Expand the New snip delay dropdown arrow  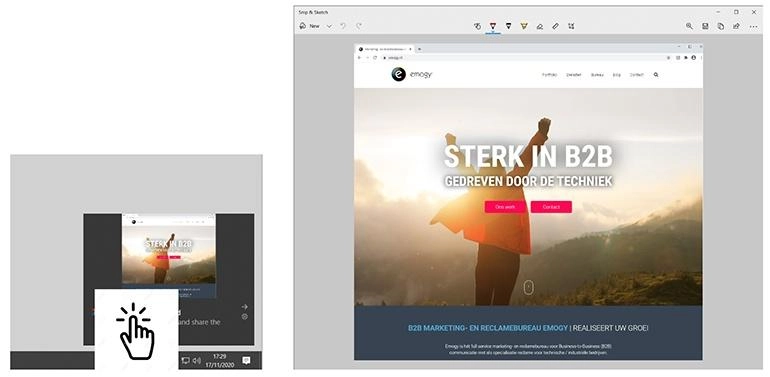click(x=329, y=26)
